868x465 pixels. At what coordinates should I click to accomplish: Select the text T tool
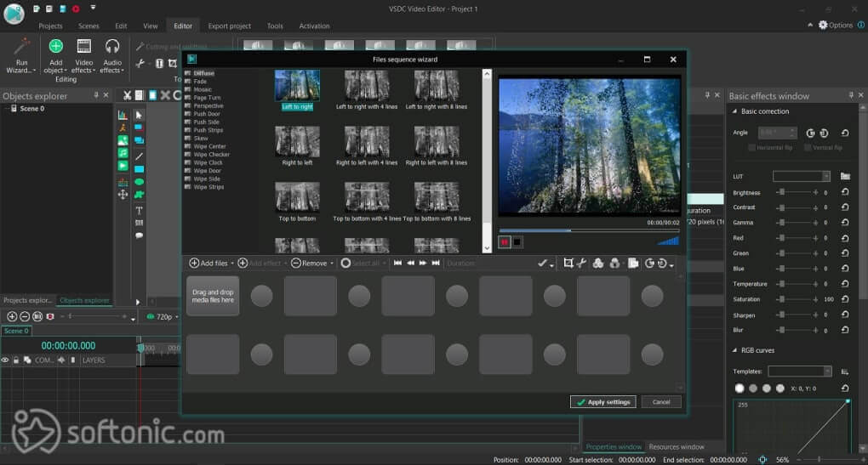139,211
